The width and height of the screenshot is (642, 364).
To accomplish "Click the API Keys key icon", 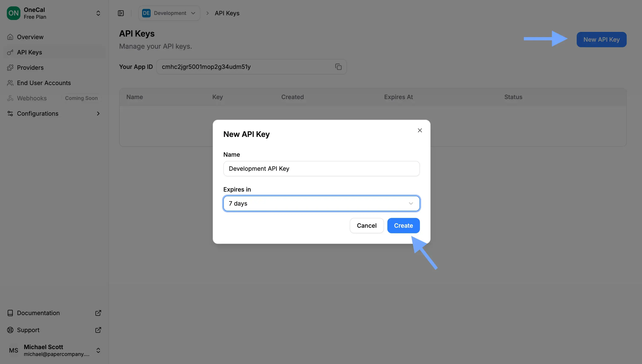I will tap(10, 52).
